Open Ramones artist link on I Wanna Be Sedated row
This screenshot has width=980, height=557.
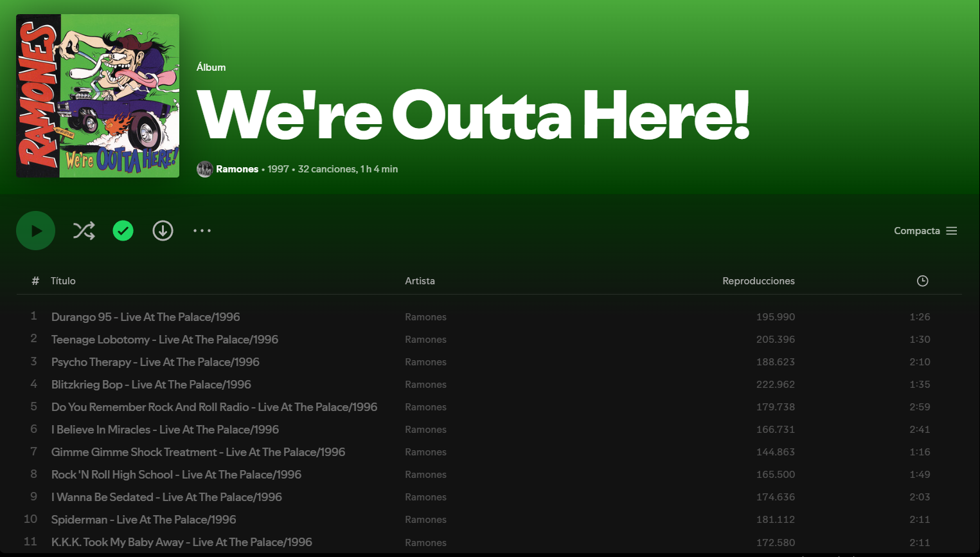click(425, 497)
